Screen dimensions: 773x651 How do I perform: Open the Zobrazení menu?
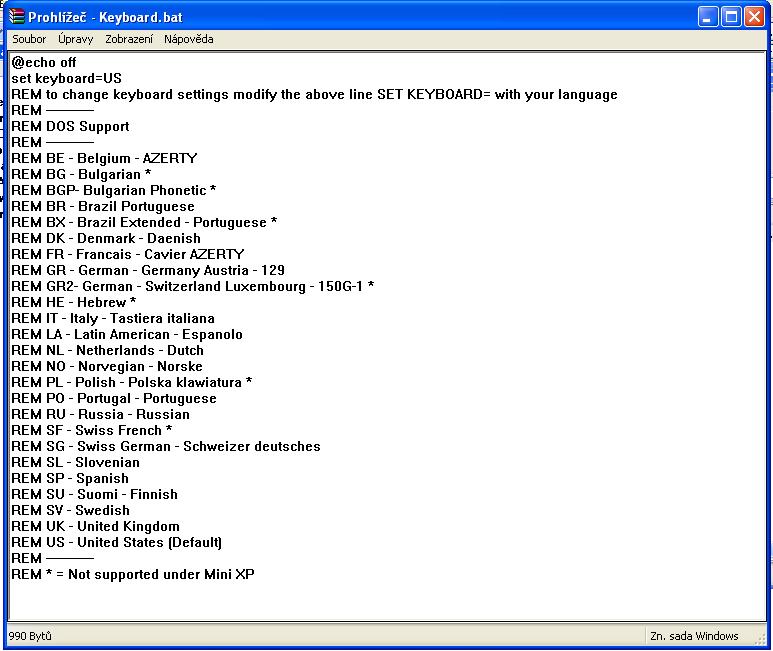[129, 39]
